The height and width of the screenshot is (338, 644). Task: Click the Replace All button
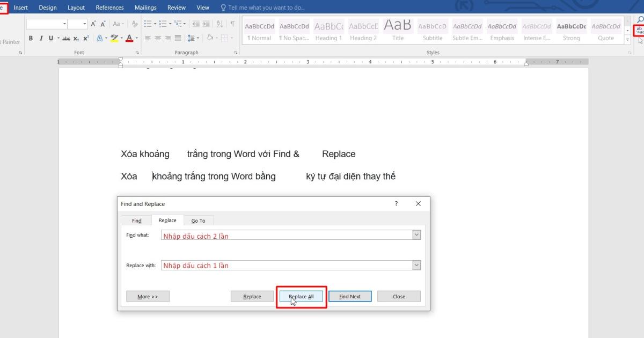pos(301,296)
